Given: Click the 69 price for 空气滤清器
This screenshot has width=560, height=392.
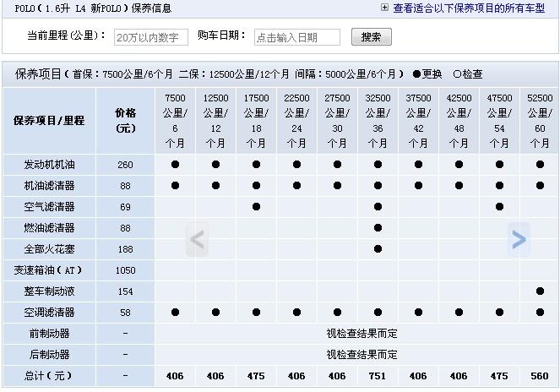Looking at the screenshot, I should 125,207.
